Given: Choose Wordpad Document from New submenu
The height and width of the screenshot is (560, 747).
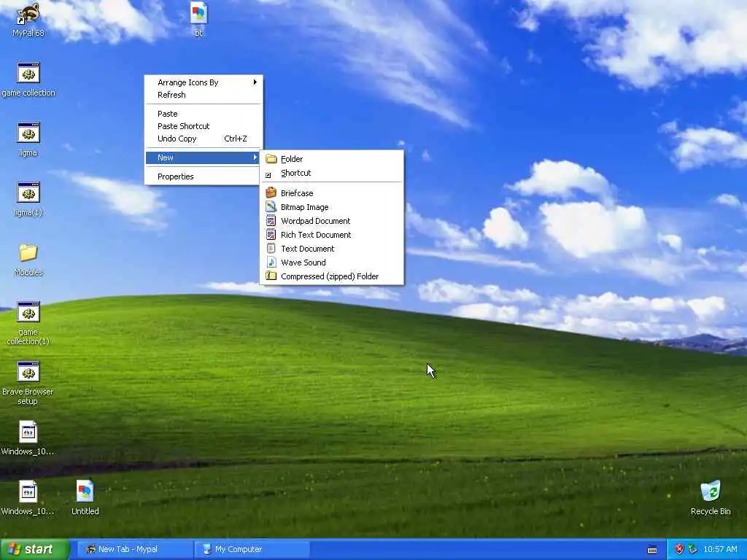Looking at the screenshot, I should click(332, 221).
